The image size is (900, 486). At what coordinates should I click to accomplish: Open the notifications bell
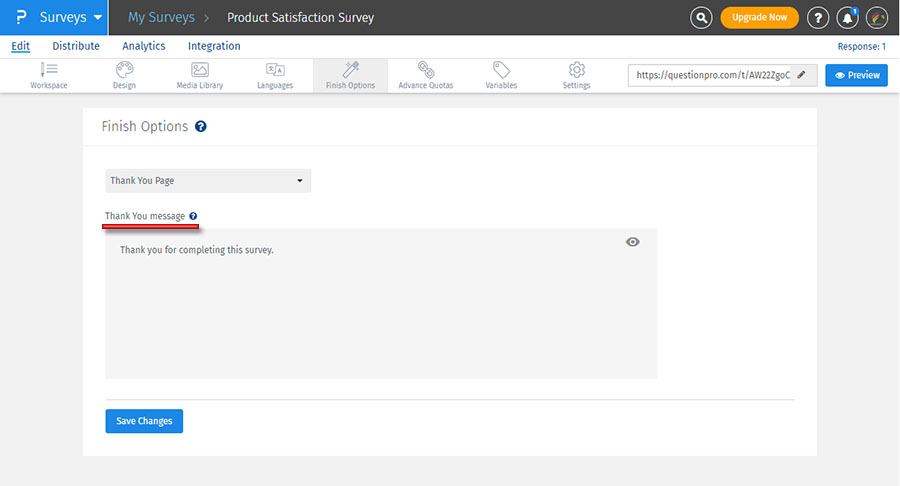coord(848,17)
